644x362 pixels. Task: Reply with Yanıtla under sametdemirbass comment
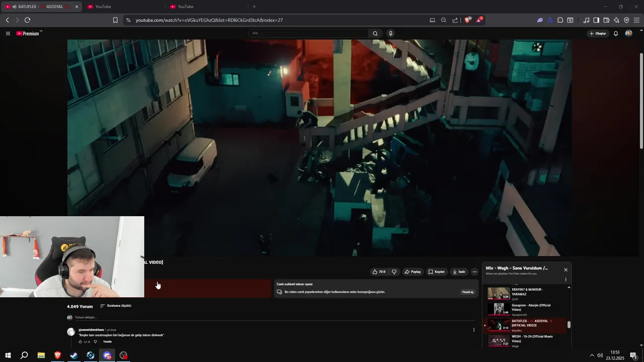point(107,341)
